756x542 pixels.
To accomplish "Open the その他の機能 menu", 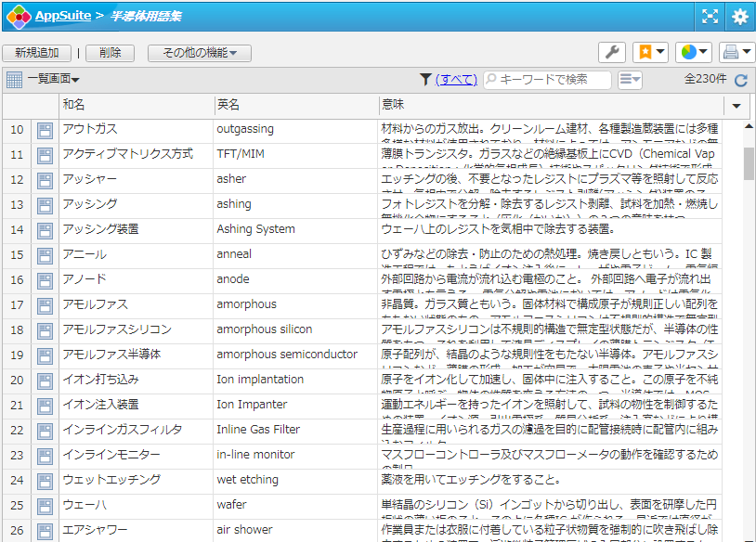I will [x=199, y=54].
